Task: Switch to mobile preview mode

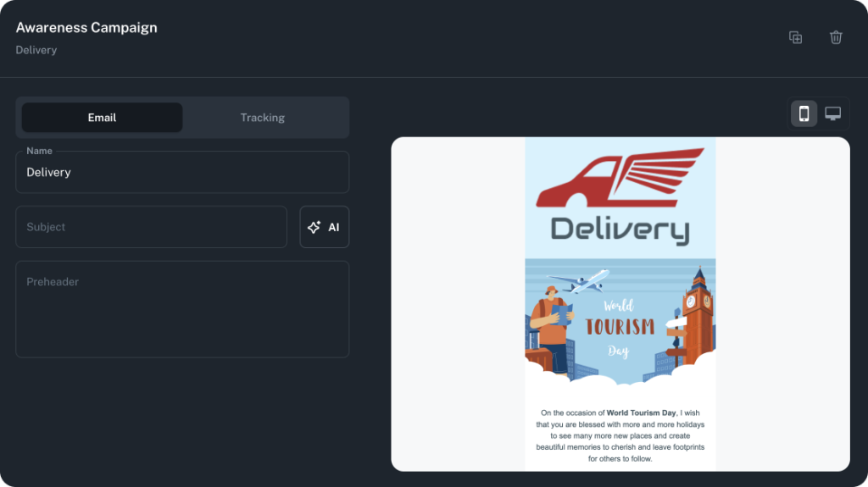Action: coord(804,113)
